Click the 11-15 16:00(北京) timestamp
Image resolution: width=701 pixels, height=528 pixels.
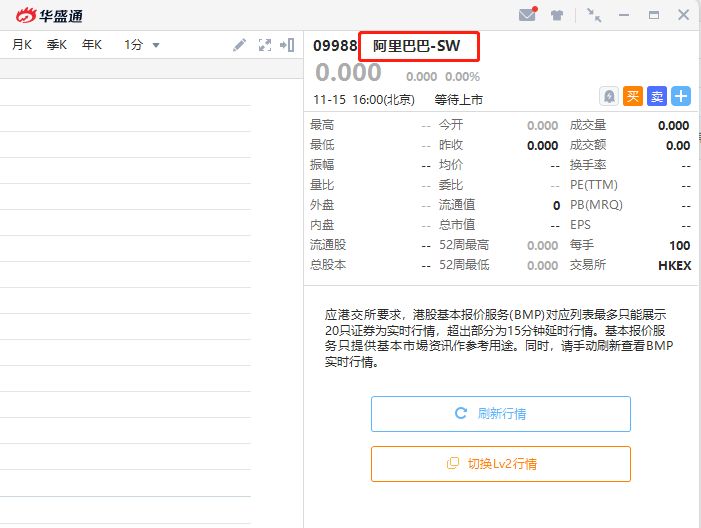pos(364,99)
